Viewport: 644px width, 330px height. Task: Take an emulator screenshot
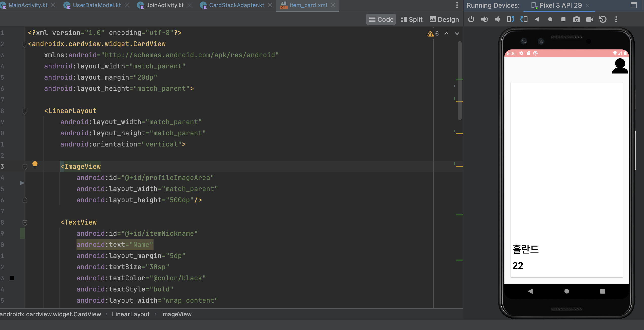[577, 19]
